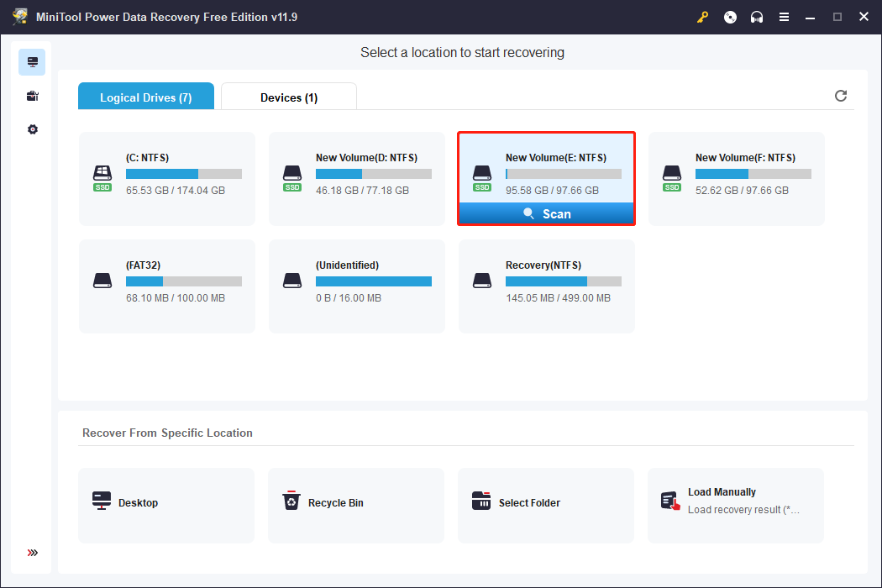Choose Desktop recovery location
The height and width of the screenshot is (588, 882).
(x=166, y=506)
